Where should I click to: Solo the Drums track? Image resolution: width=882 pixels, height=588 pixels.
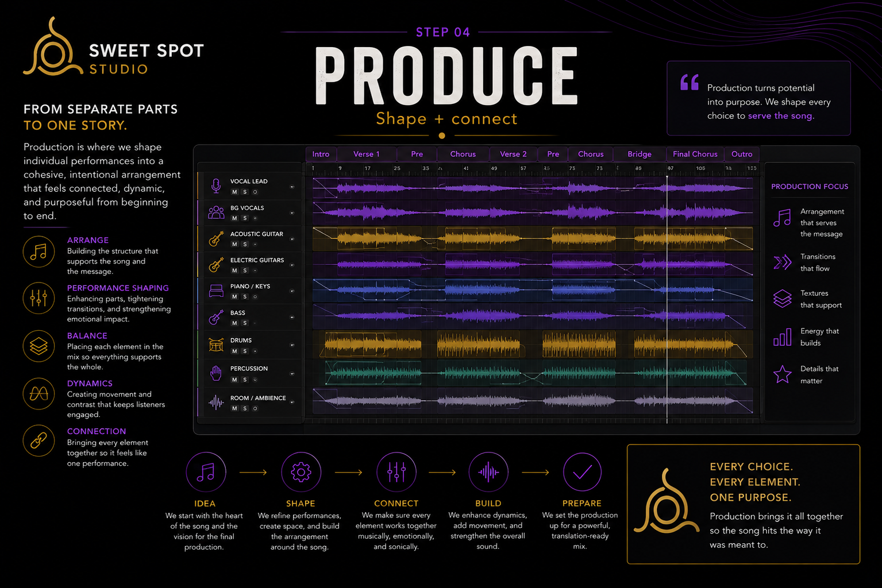pos(245,351)
